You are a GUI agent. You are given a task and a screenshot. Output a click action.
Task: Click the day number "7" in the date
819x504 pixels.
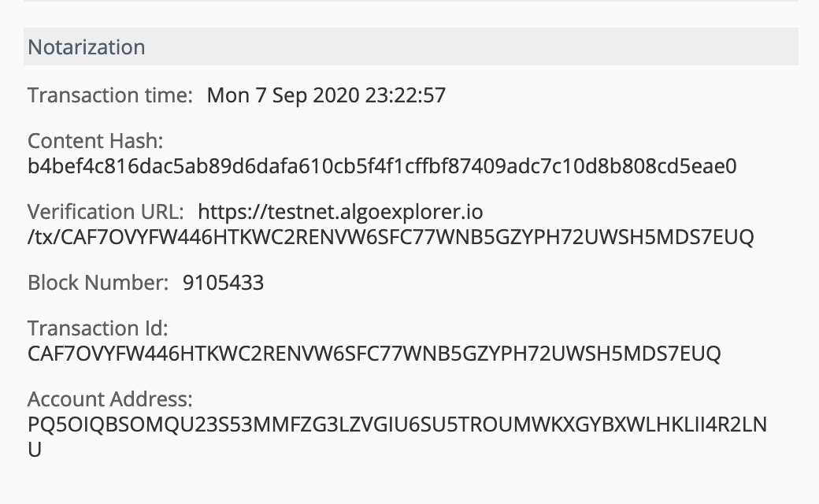pyautogui.click(x=261, y=95)
